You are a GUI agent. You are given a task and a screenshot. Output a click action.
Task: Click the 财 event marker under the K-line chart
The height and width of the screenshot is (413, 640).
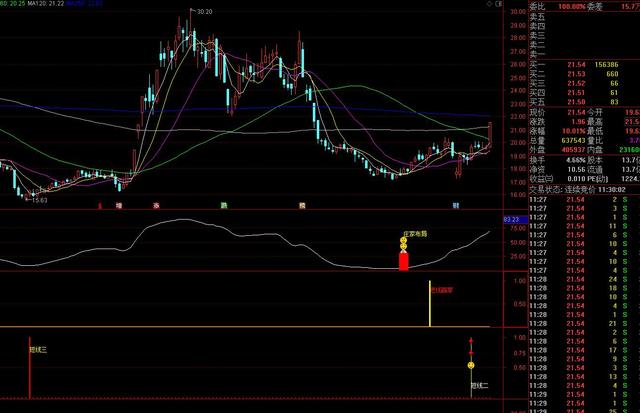455,205
